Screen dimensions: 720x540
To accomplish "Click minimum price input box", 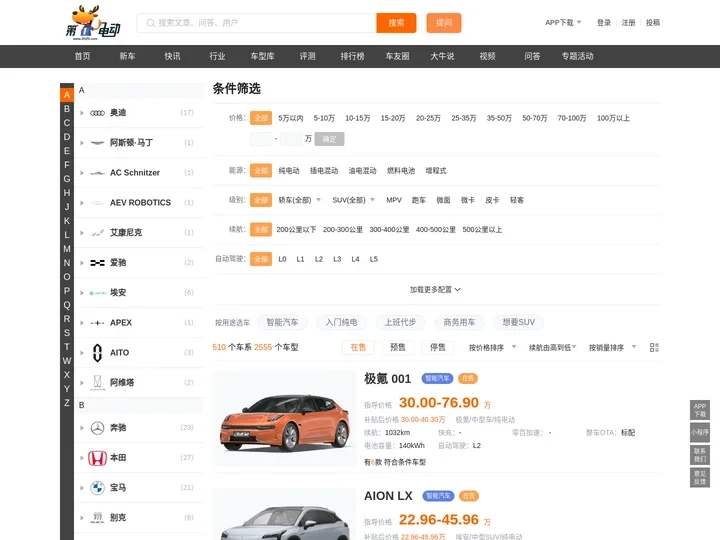I will coord(261,139).
